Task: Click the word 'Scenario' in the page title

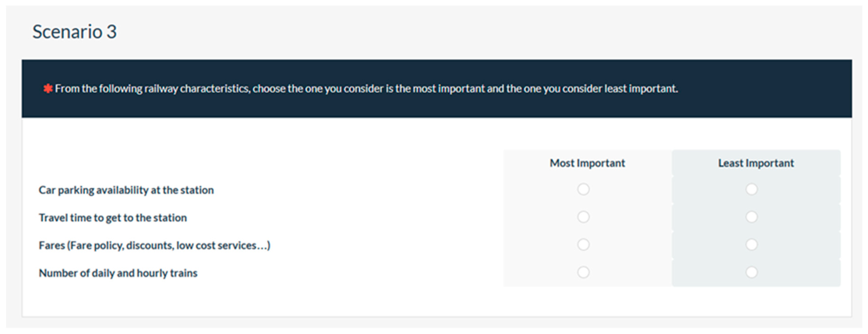Action: click(x=68, y=32)
